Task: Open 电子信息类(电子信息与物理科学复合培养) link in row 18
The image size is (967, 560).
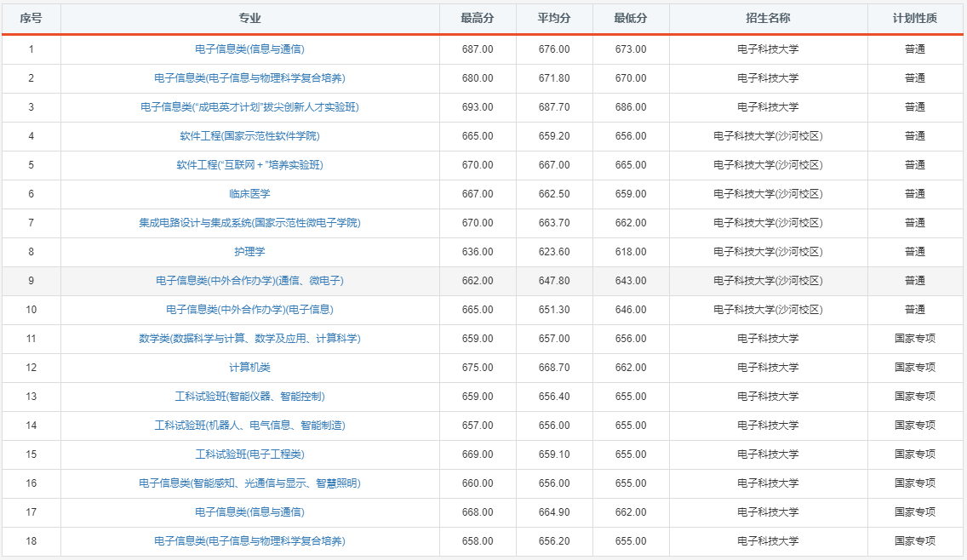Action: (x=249, y=542)
